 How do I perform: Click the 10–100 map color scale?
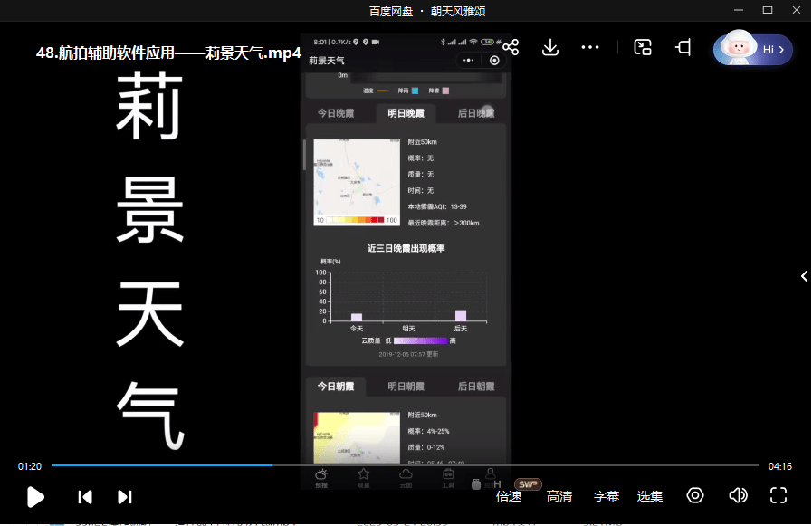[357, 221]
